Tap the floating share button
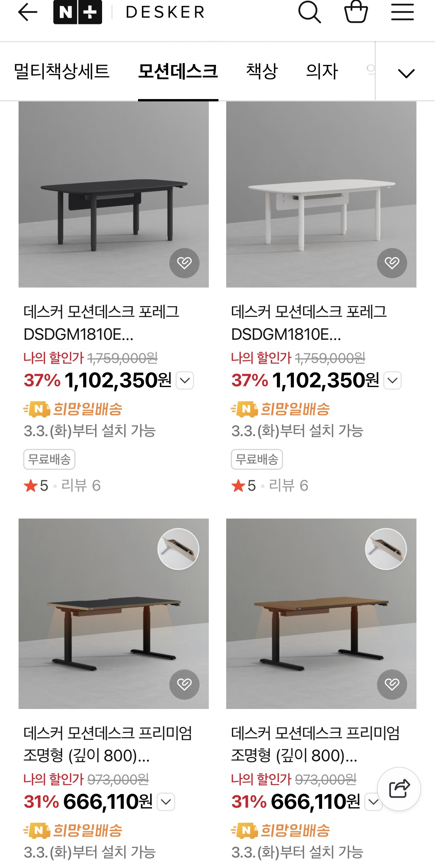 click(399, 789)
